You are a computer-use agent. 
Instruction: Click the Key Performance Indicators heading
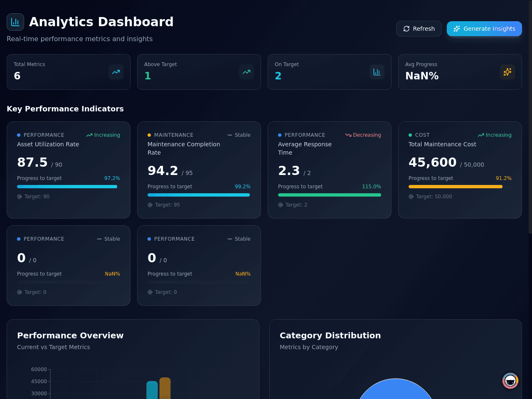[65, 108]
